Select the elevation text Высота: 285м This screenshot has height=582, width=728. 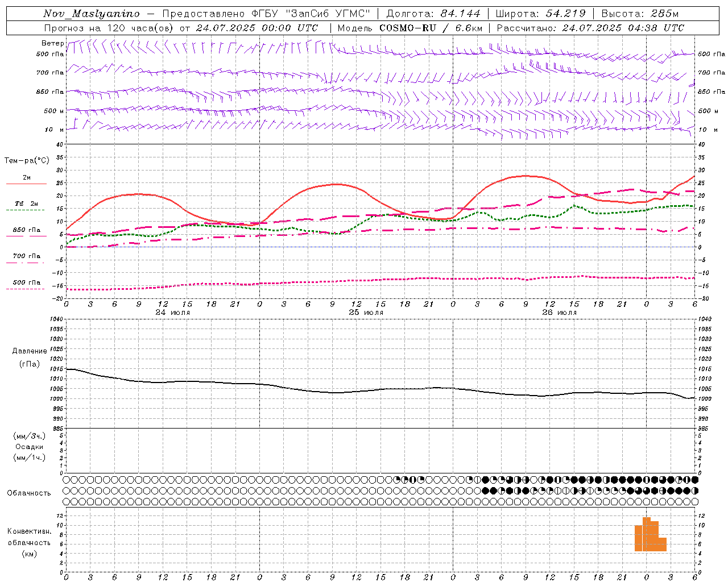click(x=640, y=14)
